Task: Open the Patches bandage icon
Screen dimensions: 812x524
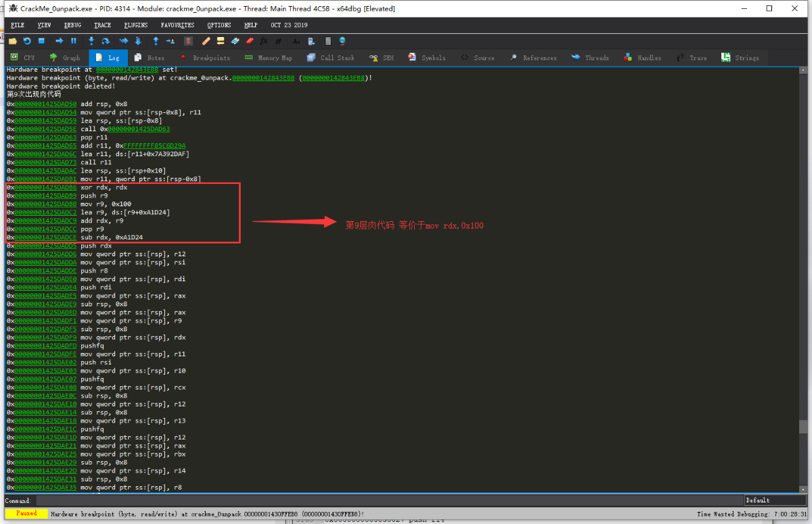Action: click(206, 41)
